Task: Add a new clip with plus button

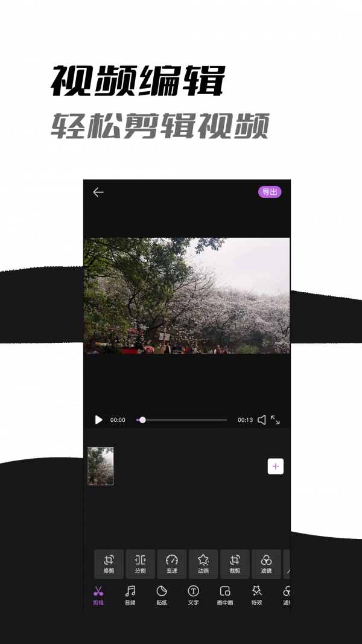Action: pyautogui.click(x=275, y=466)
